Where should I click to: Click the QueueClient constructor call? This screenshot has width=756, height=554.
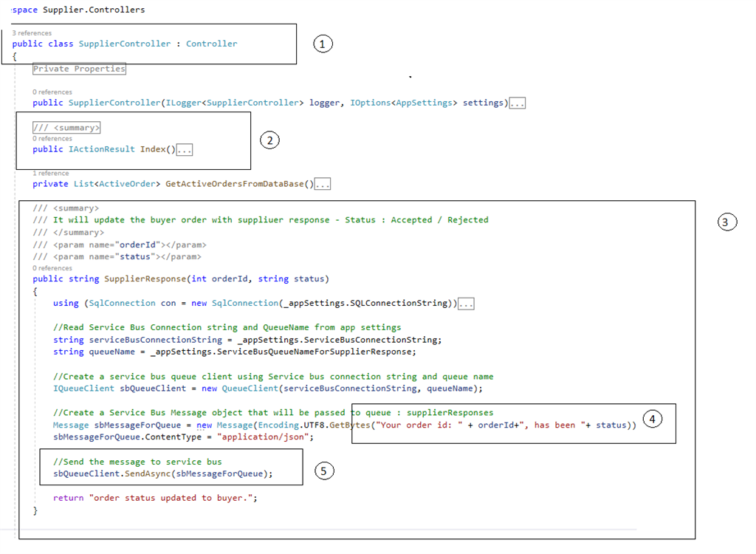(x=250, y=389)
